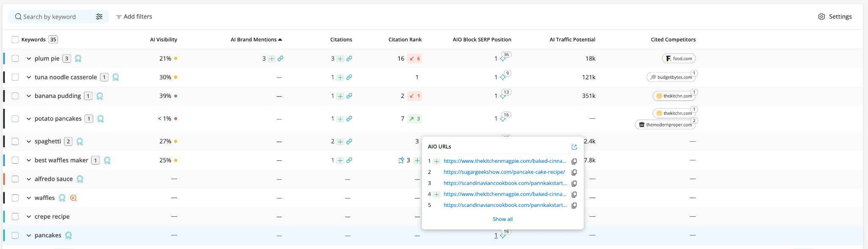This screenshot has height=249, width=868.
Task: Check the banana pudding checkbox
Action: click(15, 96)
